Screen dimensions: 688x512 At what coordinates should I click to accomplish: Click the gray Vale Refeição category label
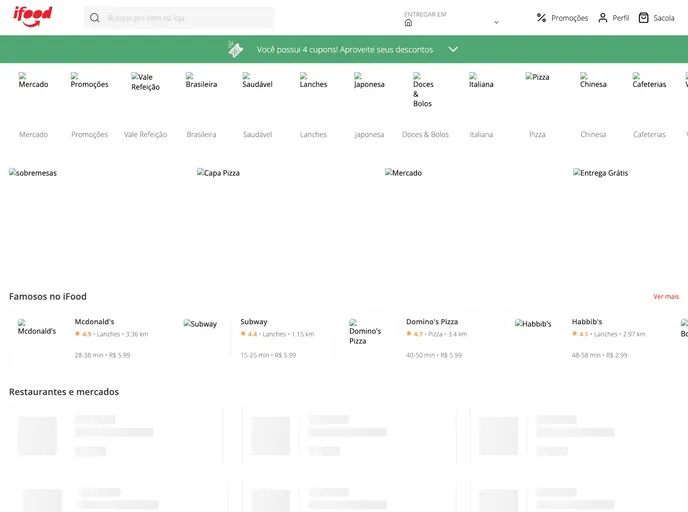145,134
